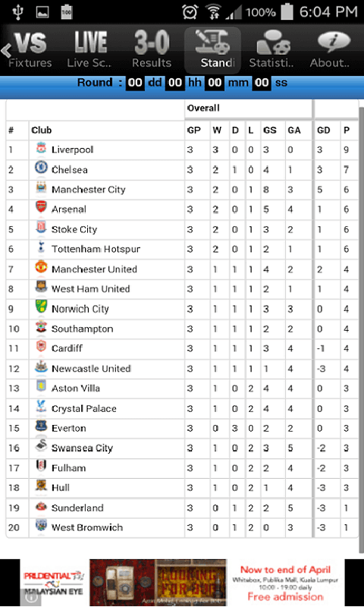Viewport: 364px width, 607px height.
Task: Select the Standings tab
Action: pos(212,50)
